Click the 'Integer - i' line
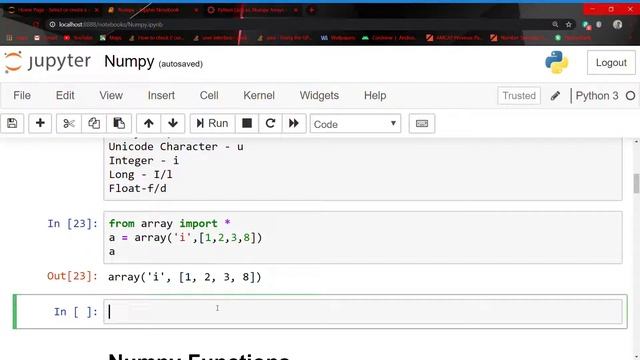640x360 pixels. point(144,160)
